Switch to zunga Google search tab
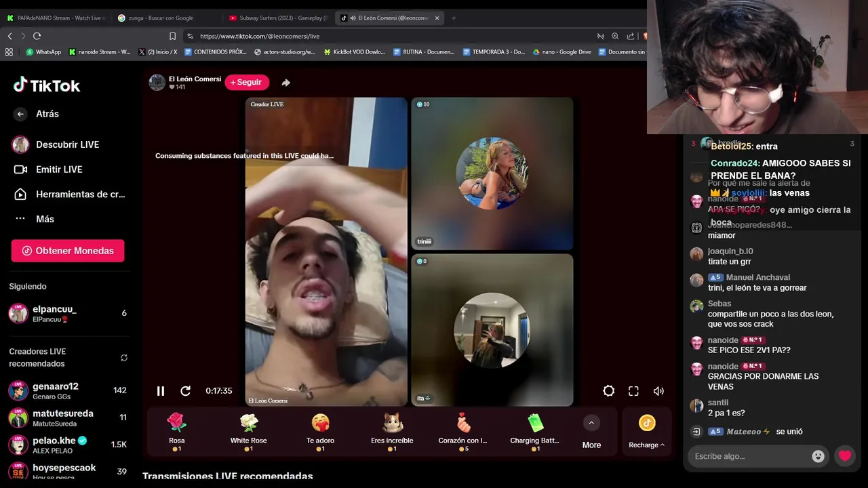868x488 pixels. (166, 18)
